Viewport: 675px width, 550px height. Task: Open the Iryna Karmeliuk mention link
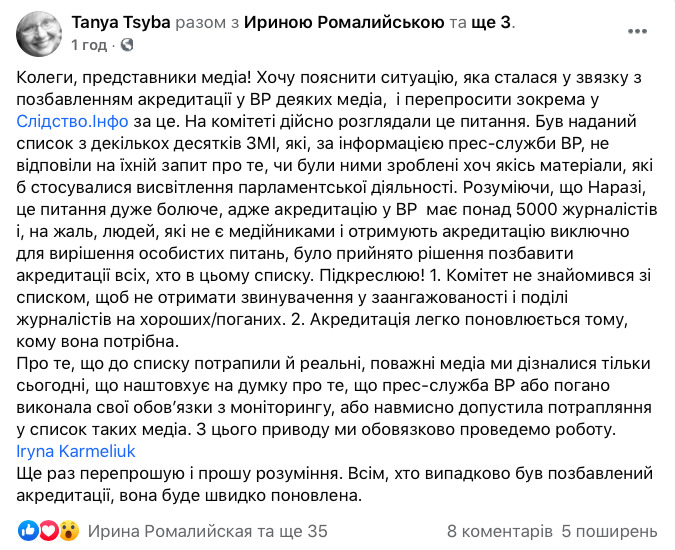(x=76, y=451)
